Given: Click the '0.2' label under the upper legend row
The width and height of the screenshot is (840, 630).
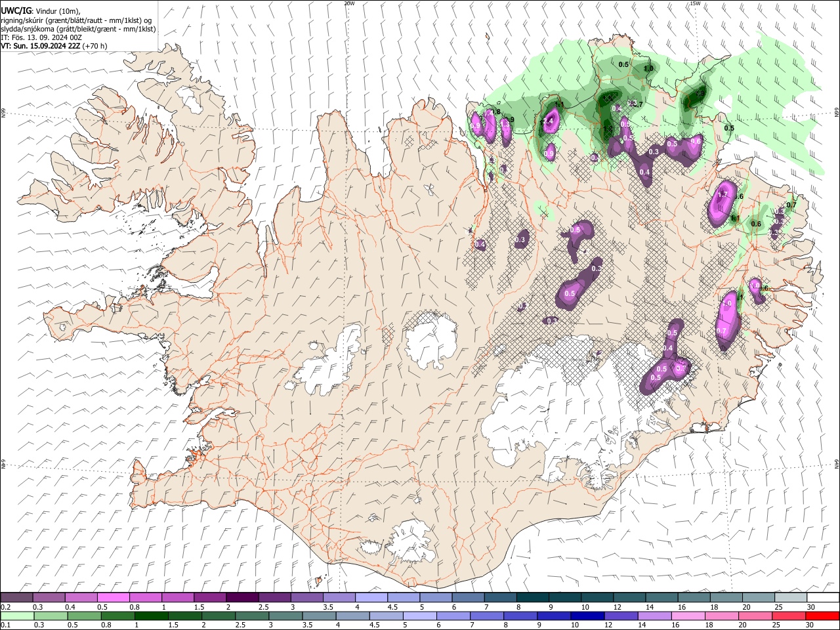Looking at the screenshot, I should click(5, 607).
